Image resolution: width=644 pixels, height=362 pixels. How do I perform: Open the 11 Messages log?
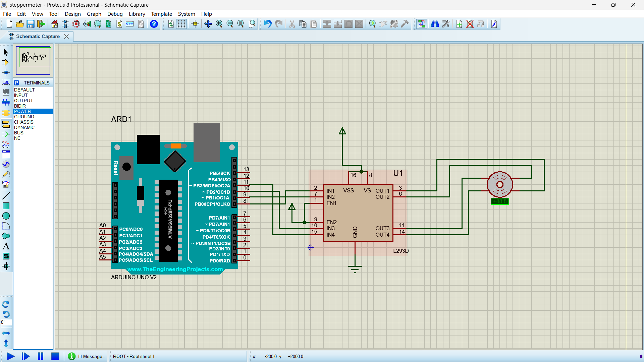[87, 356]
